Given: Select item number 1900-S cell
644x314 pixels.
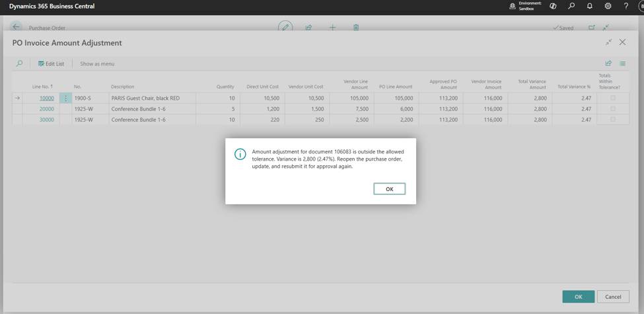Looking at the screenshot, I should click(x=82, y=98).
